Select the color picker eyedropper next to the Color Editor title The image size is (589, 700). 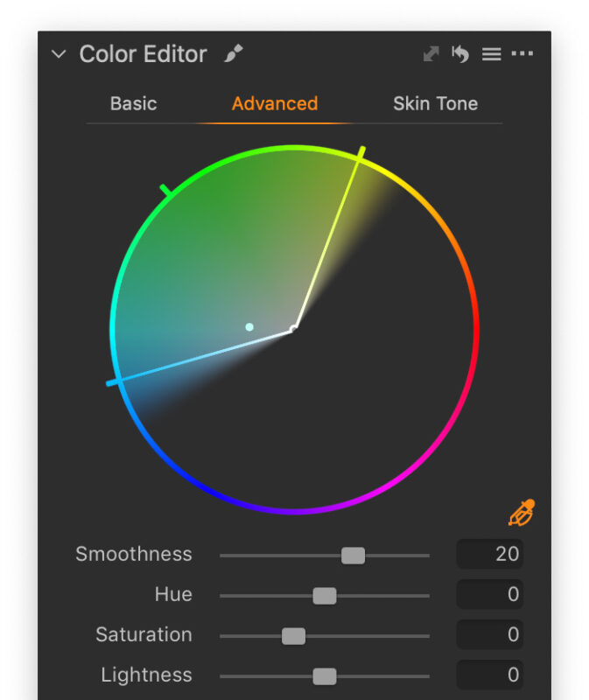[234, 53]
